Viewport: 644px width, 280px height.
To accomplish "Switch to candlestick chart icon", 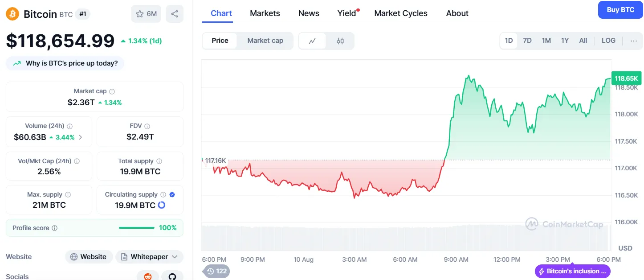I will coord(340,41).
